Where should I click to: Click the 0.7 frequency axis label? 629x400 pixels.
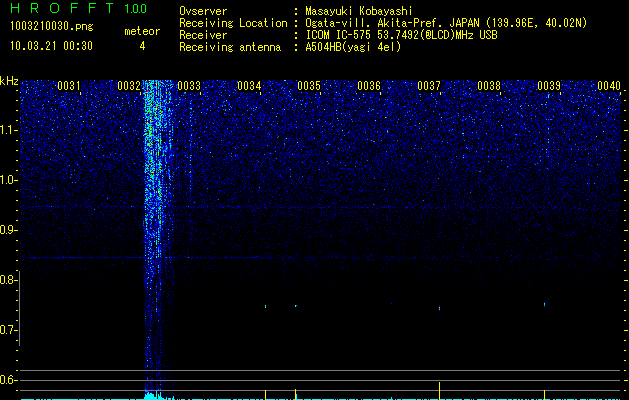click(7, 330)
